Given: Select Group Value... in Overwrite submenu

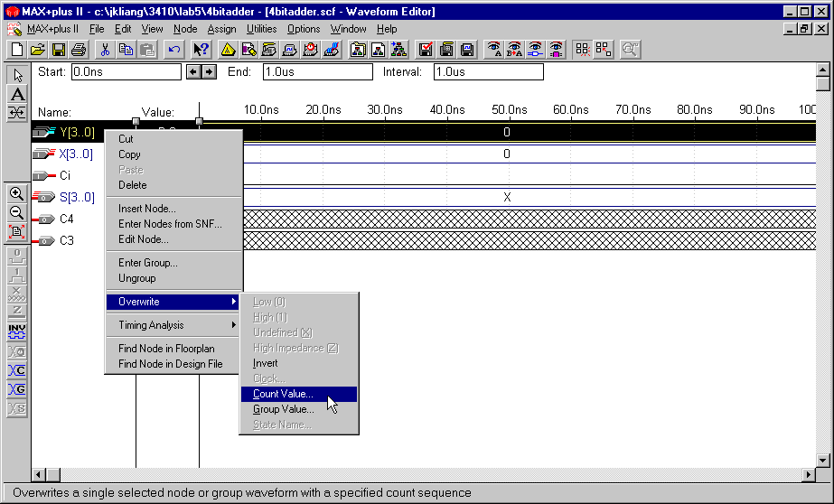Looking at the screenshot, I should point(284,409).
